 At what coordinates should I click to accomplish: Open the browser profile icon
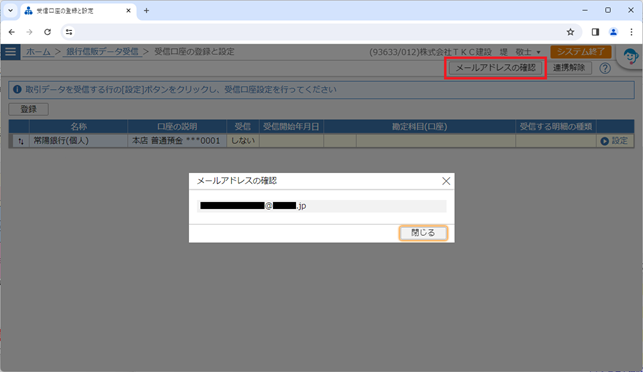click(613, 32)
